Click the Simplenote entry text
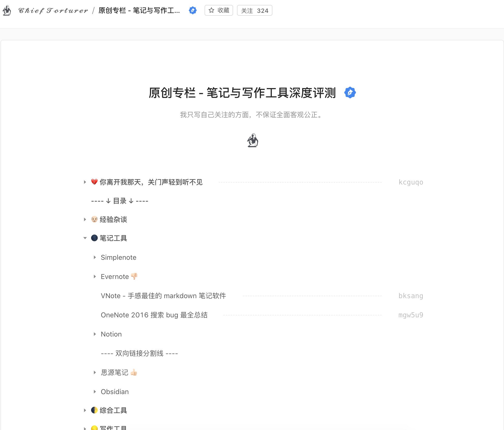The width and height of the screenshot is (504, 430). pos(119,257)
